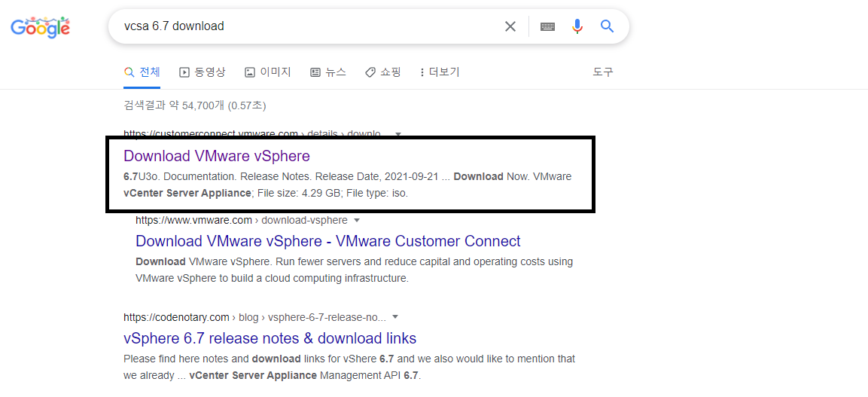Viewport: 868px width, 397px height.
Task: Switch to the 이미지 tab
Action: click(x=268, y=72)
